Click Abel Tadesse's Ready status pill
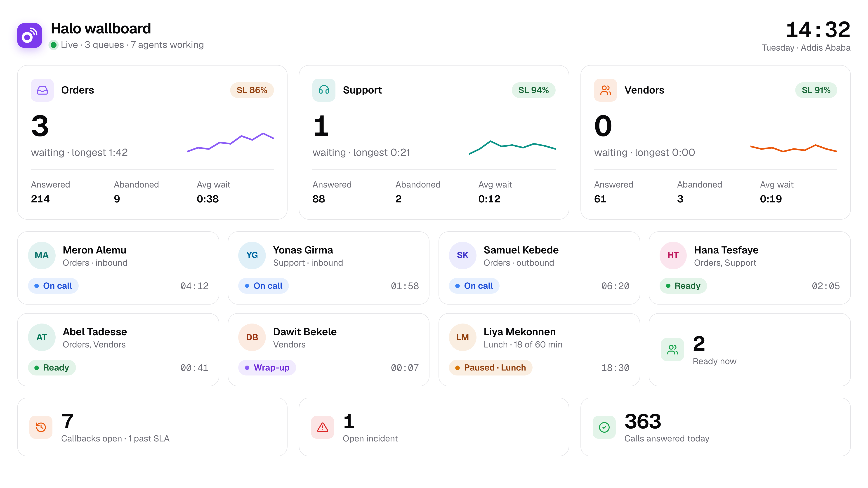Image resolution: width=868 pixels, height=488 pixels. point(52,367)
